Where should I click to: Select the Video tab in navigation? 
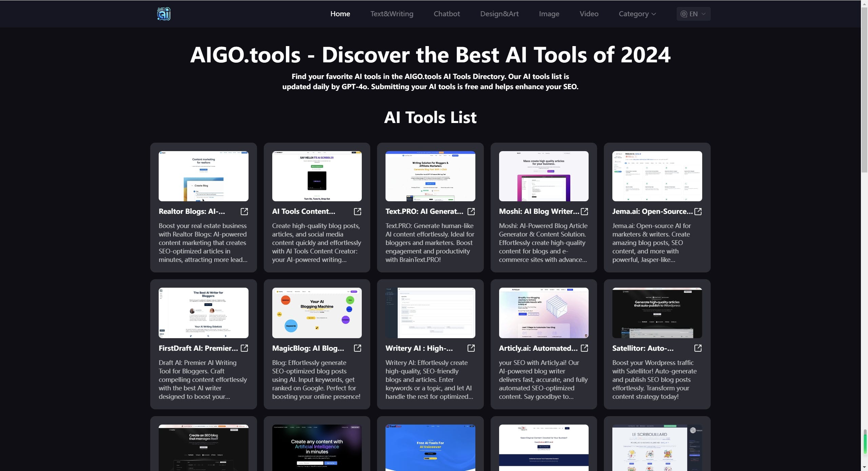coord(588,13)
